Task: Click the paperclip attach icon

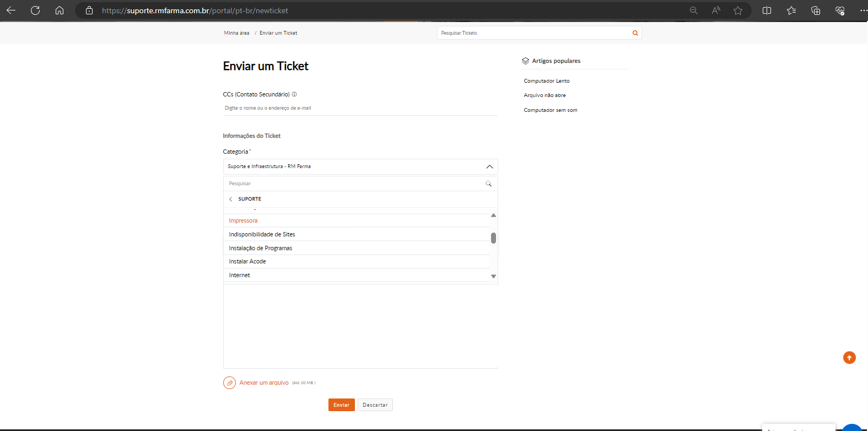Action: [x=229, y=382]
